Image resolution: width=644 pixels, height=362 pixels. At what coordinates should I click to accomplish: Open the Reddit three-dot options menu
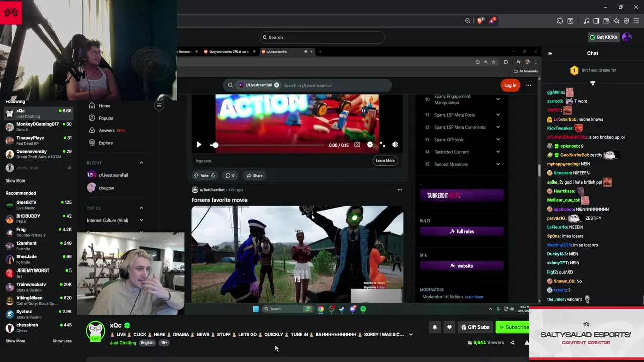click(x=528, y=85)
